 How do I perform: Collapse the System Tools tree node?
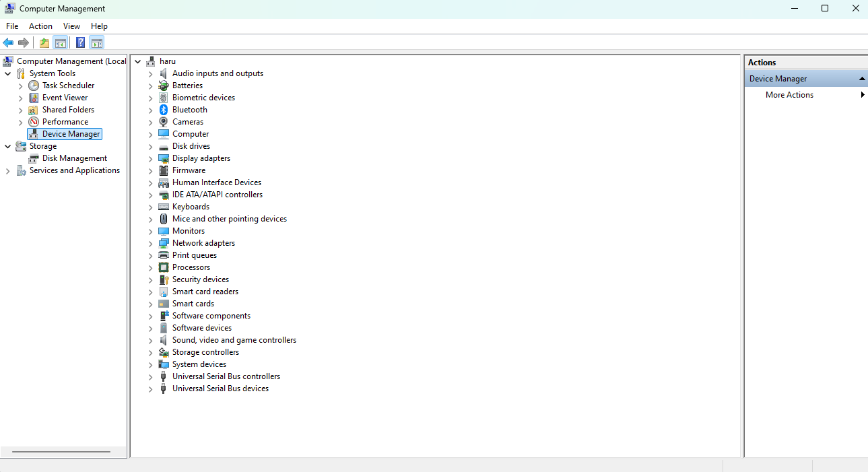pos(8,73)
